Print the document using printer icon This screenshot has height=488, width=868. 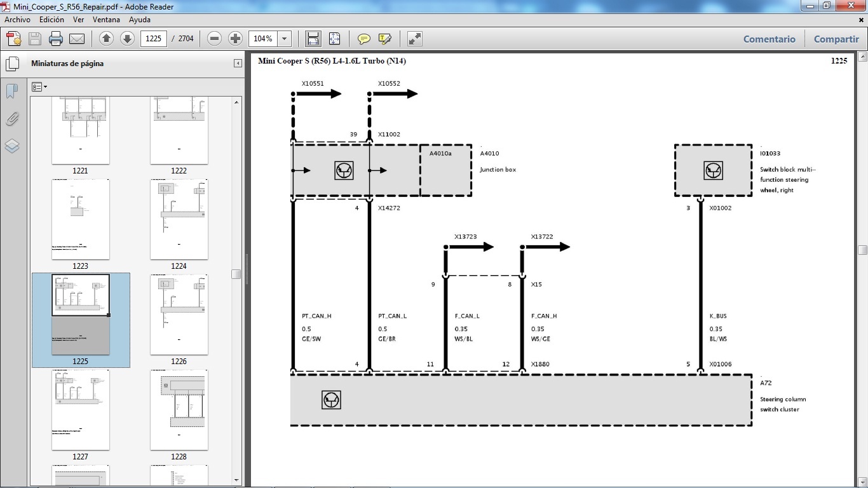(x=56, y=39)
